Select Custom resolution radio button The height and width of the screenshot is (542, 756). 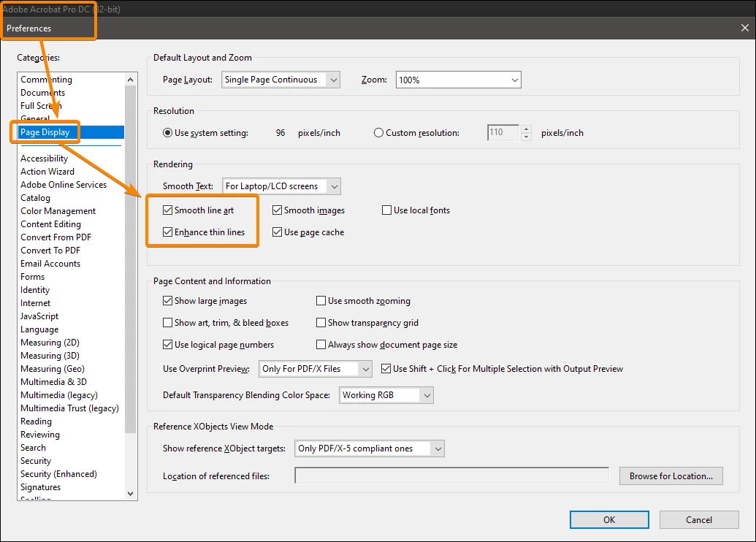(x=378, y=133)
